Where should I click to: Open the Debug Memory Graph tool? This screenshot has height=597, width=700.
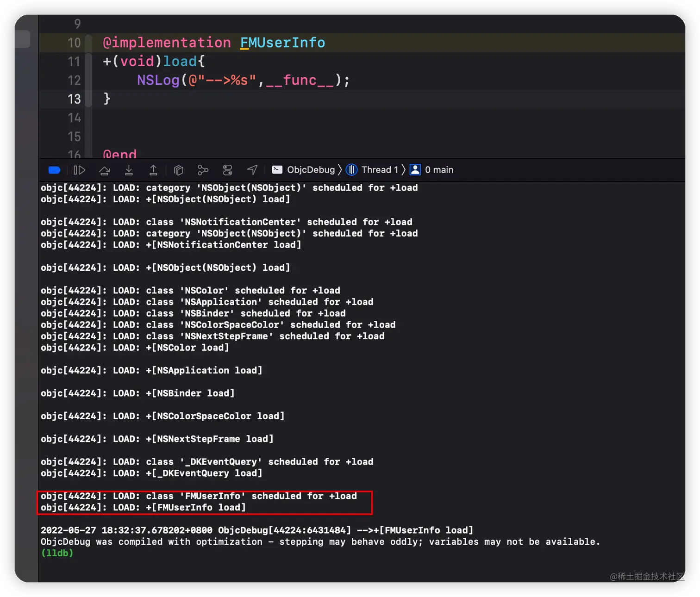203,170
